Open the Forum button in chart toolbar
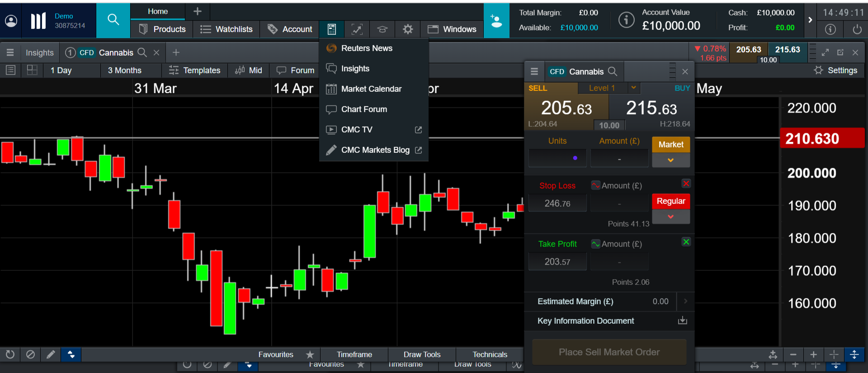This screenshot has width=868, height=373. point(295,70)
